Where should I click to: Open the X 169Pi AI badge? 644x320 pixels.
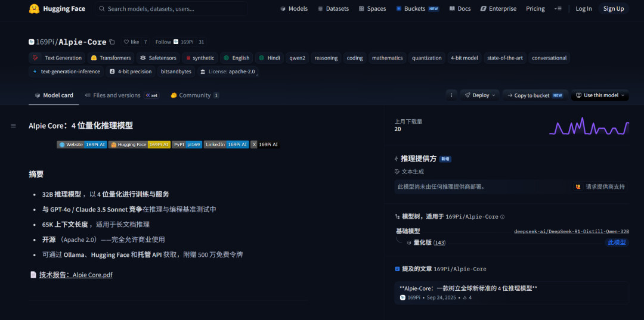point(265,144)
